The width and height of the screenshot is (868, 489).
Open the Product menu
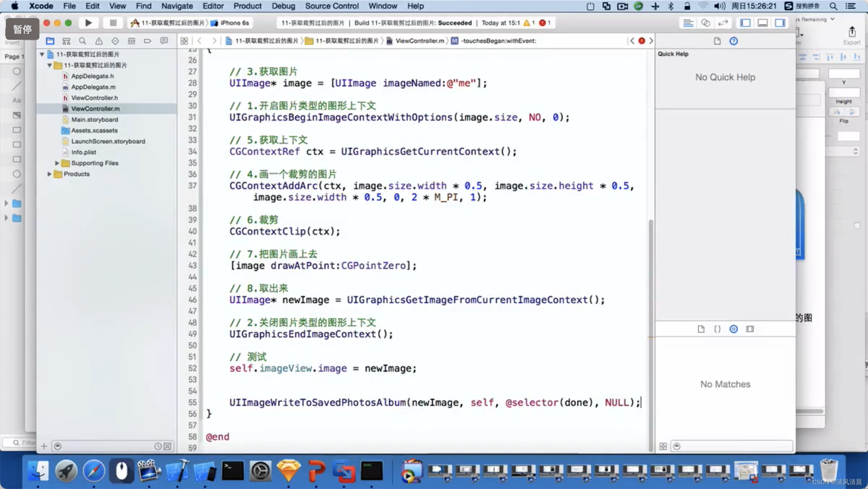tap(247, 6)
